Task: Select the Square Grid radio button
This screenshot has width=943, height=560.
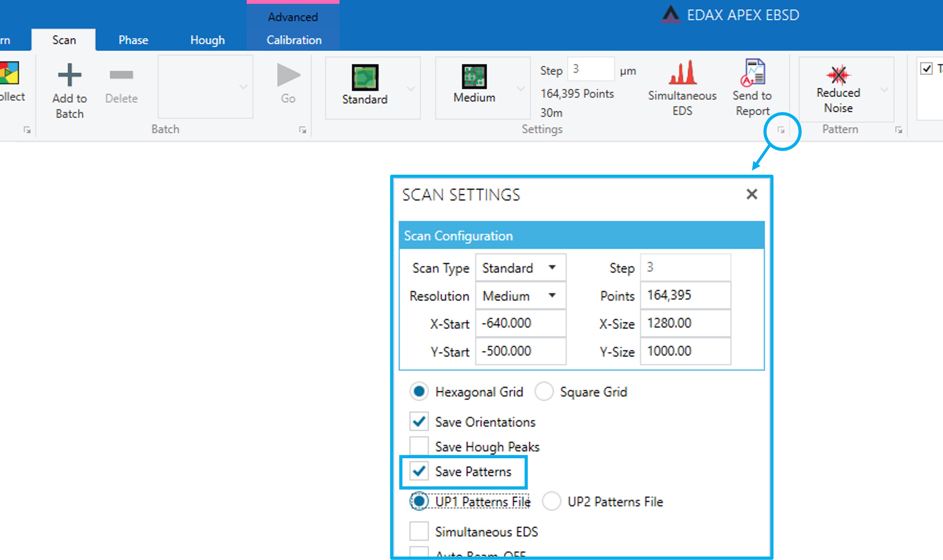Action: point(544,391)
